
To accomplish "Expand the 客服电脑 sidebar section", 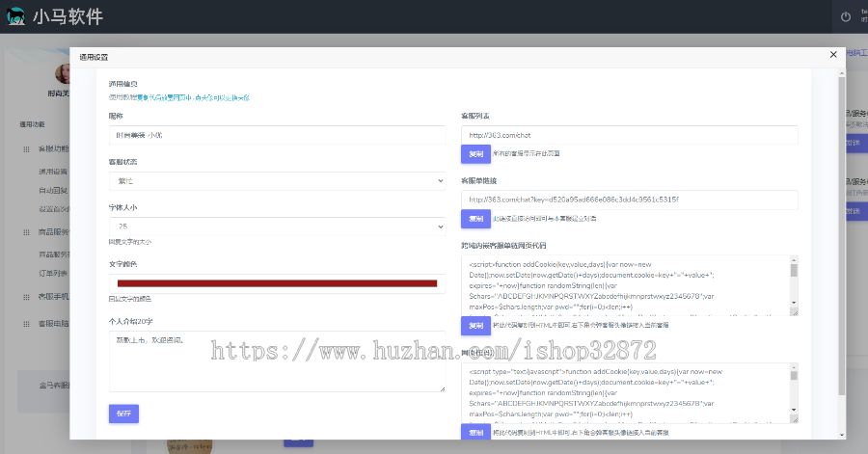I will coord(54,323).
